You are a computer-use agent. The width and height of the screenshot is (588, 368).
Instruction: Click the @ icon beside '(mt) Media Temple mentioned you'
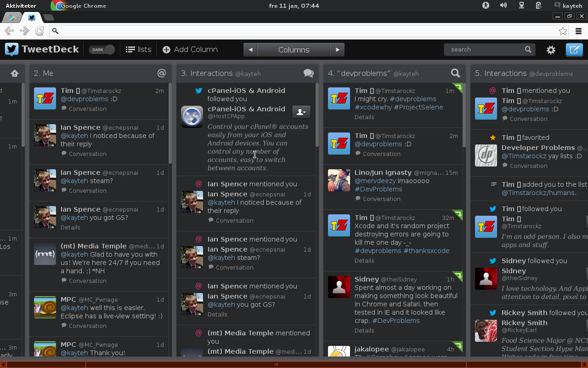click(x=199, y=333)
